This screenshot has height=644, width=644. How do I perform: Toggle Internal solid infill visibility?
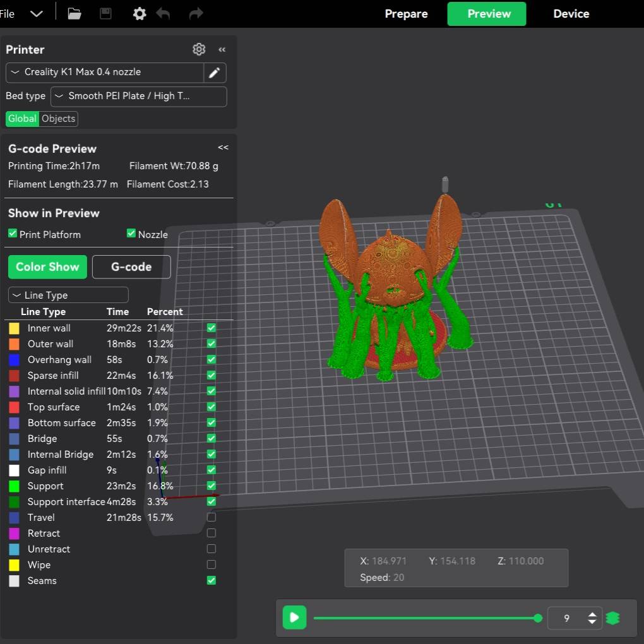click(212, 391)
